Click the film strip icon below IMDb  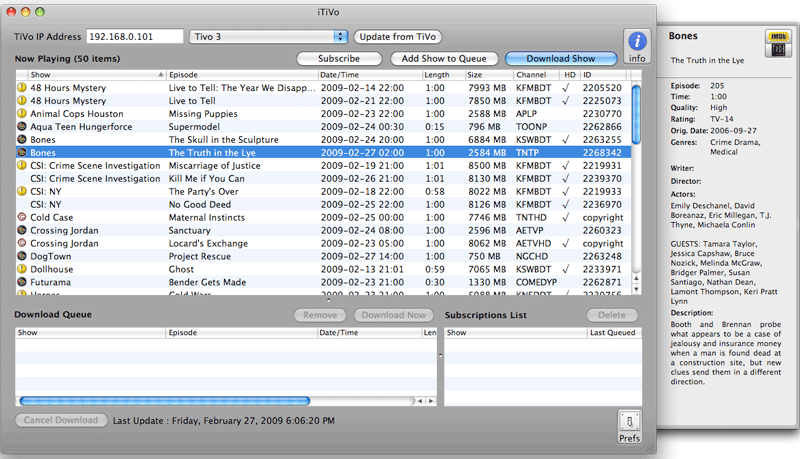click(778, 49)
